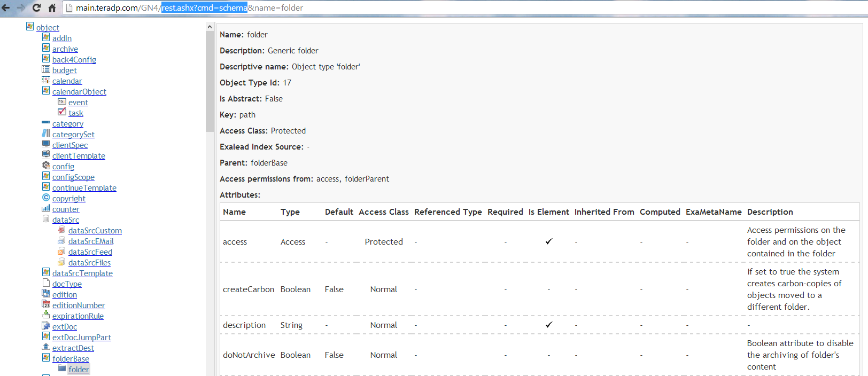
Task: Click the gear icon next to config
Action: tap(46, 166)
